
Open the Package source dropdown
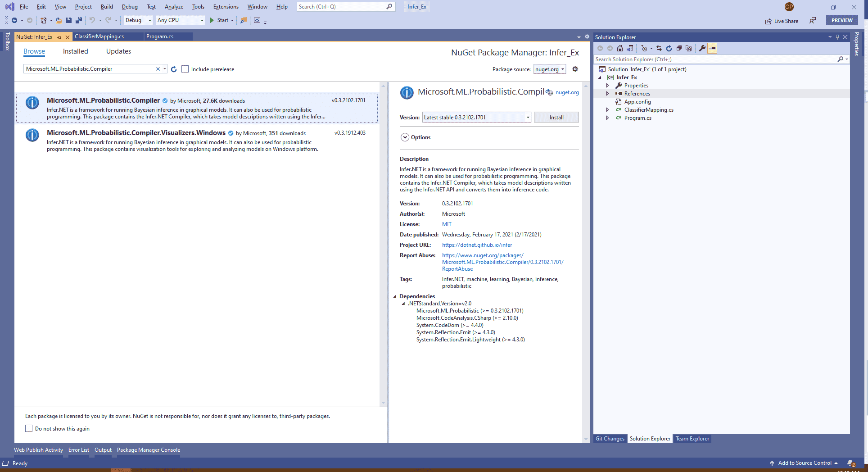(550, 69)
